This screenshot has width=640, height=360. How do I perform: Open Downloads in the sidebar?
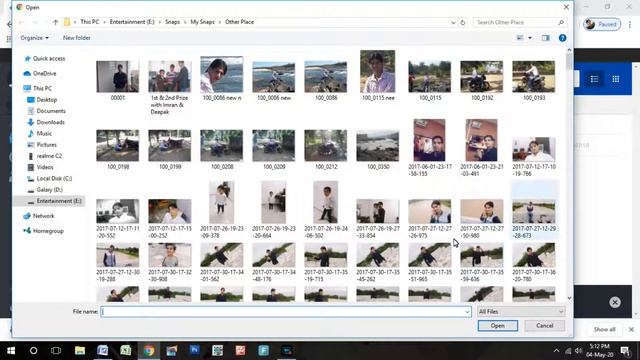point(46,122)
